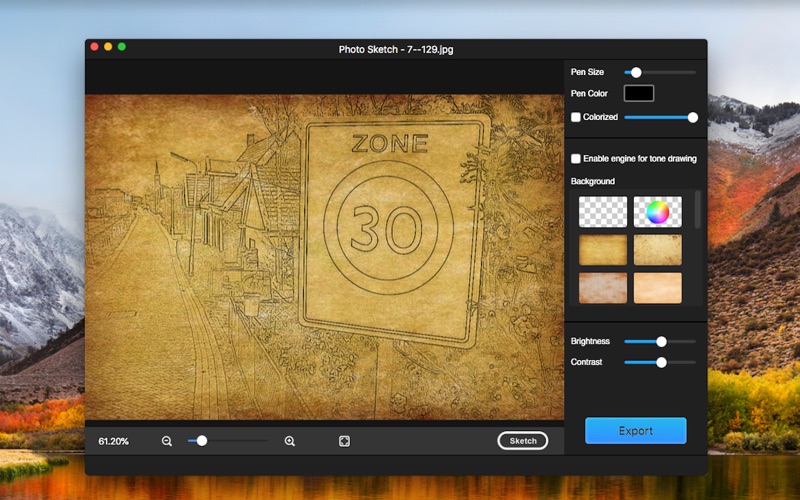The image size is (800, 500).
Task: Select the brown stained paper background
Action: [x=603, y=288]
